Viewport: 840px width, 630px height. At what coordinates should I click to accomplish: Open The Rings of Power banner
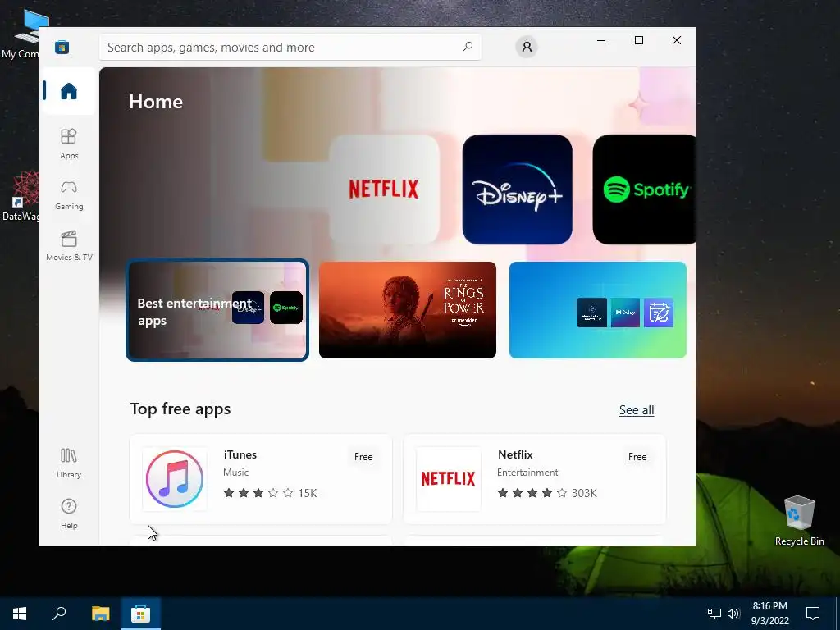tap(407, 310)
